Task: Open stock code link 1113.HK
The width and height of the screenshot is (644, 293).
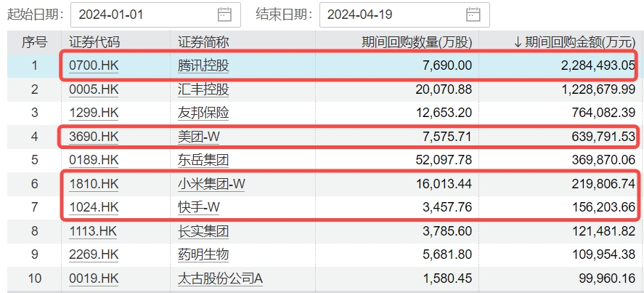Action: (x=93, y=231)
